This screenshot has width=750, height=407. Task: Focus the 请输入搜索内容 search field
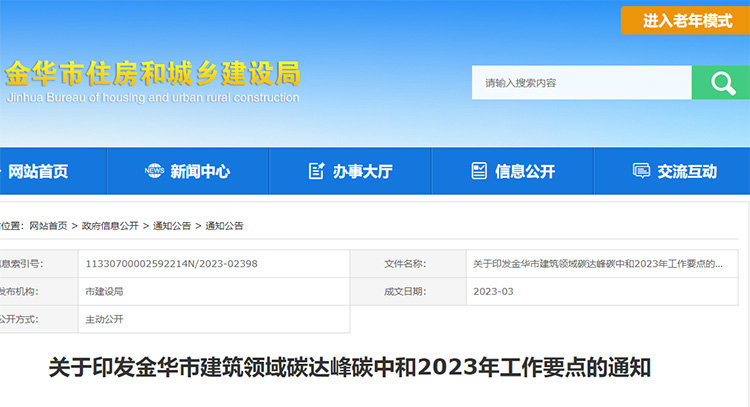click(580, 83)
